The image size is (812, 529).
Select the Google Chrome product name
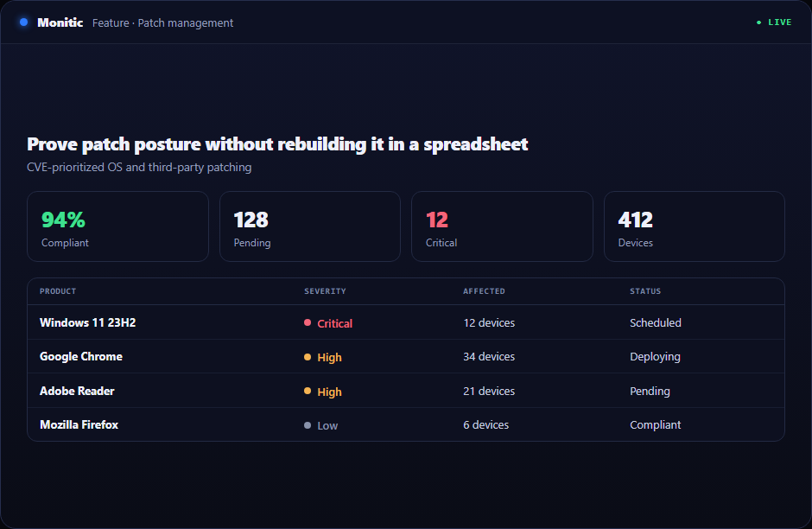tap(81, 356)
